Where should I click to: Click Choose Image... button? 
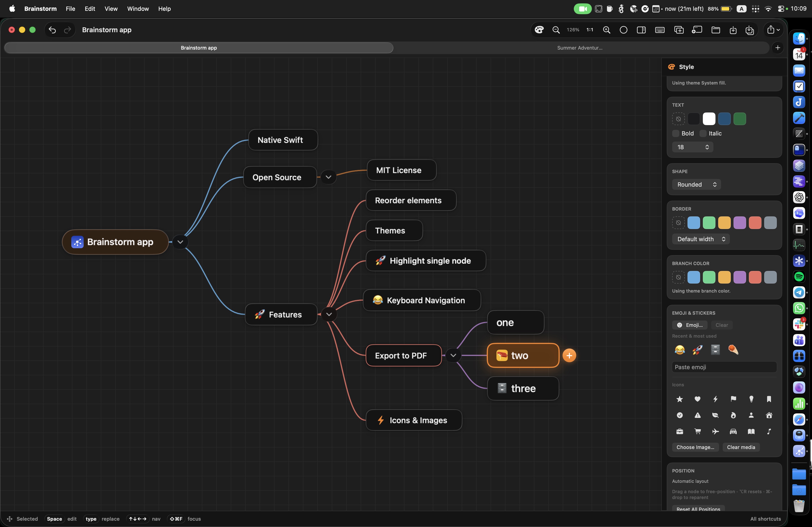pyautogui.click(x=695, y=447)
